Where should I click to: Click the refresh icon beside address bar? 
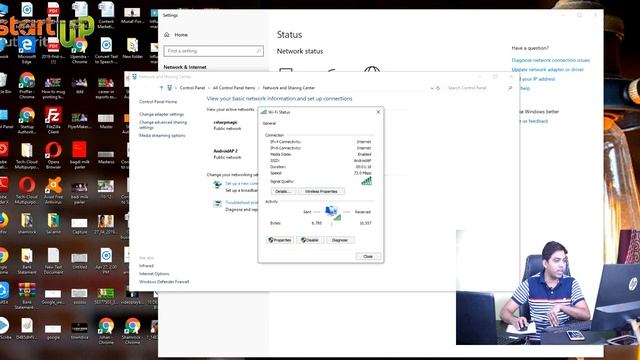[438, 88]
